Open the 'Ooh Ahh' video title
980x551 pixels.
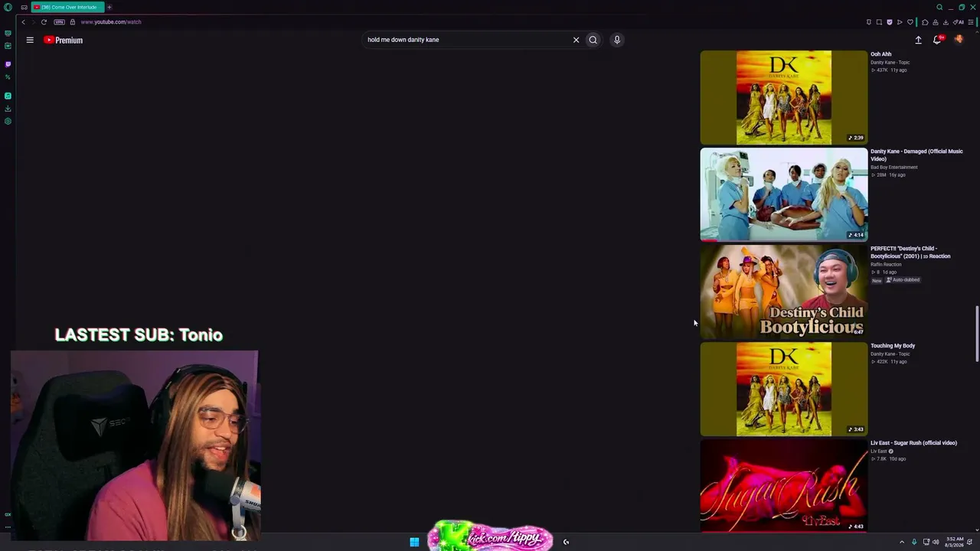tap(880, 54)
